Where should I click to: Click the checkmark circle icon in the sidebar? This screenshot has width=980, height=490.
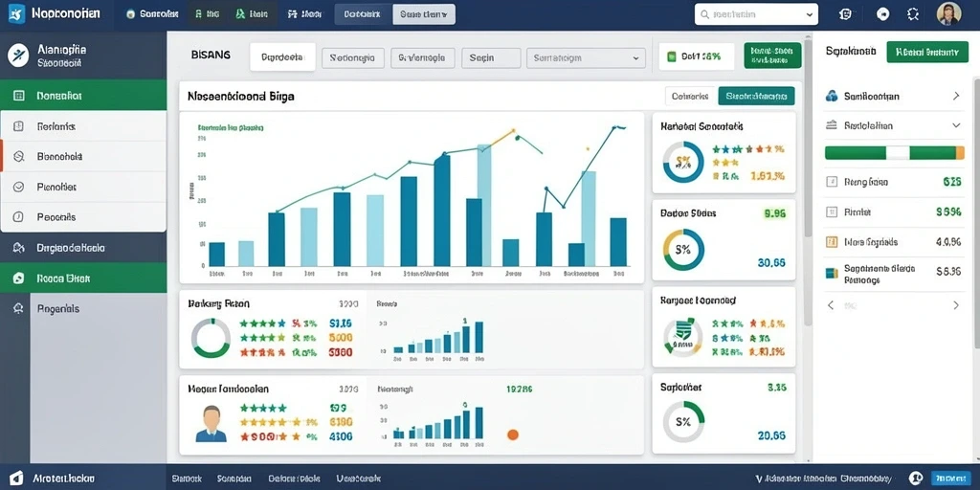point(18,187)
